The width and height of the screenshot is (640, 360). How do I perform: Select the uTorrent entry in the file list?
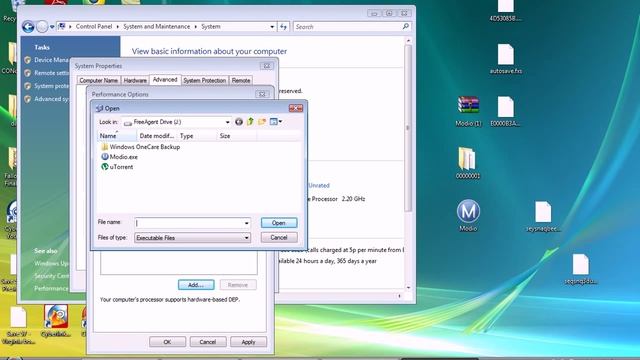[x=117, y=167]
